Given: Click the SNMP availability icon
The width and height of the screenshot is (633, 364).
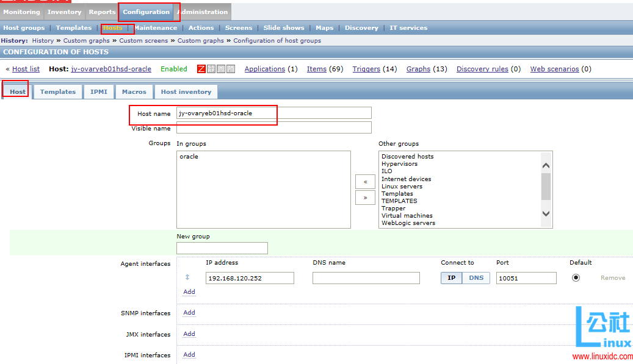Looking at the screenshot, I should click(211, 69).
